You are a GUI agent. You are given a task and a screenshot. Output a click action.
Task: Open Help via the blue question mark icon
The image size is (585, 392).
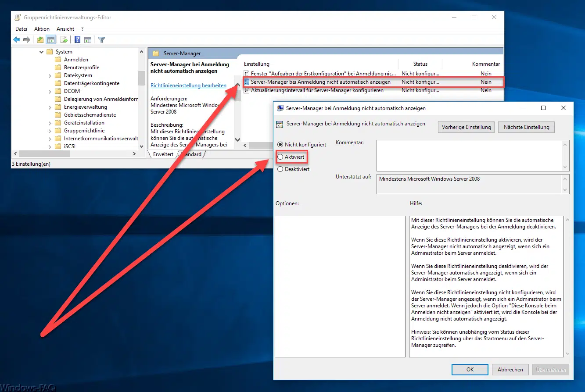(77, 40)
